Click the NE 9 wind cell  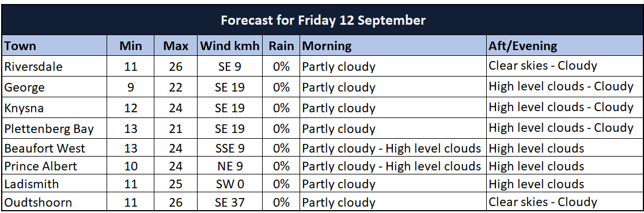(230, 166)
